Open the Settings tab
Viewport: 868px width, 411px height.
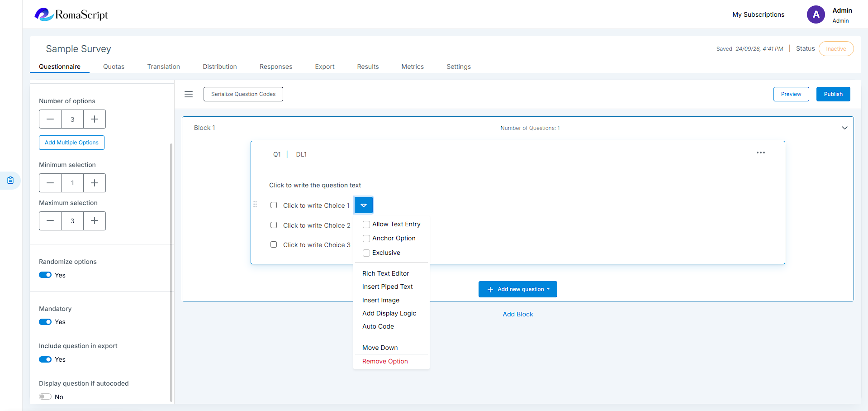coord(459,67)
